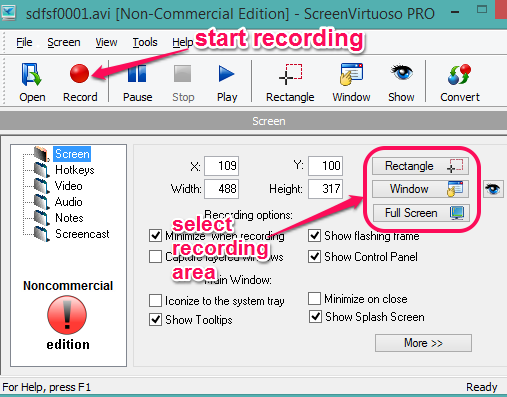Screen dimensions: 507x397
Task: Click the Play toolbar icon
Action: (x=227, y=83)
